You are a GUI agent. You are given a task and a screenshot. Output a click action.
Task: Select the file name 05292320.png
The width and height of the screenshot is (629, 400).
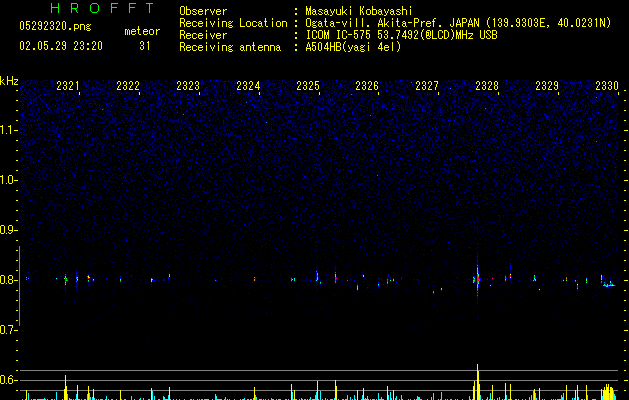[55, 26]
